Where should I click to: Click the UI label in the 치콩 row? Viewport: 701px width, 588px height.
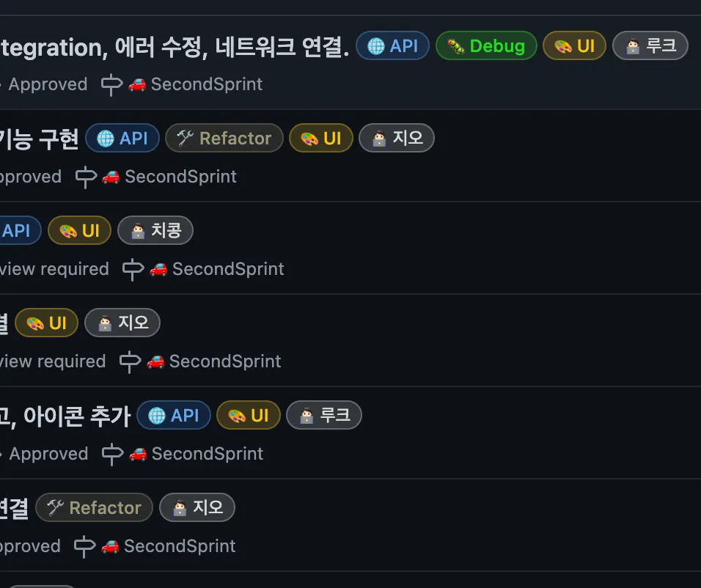[79, 231]
